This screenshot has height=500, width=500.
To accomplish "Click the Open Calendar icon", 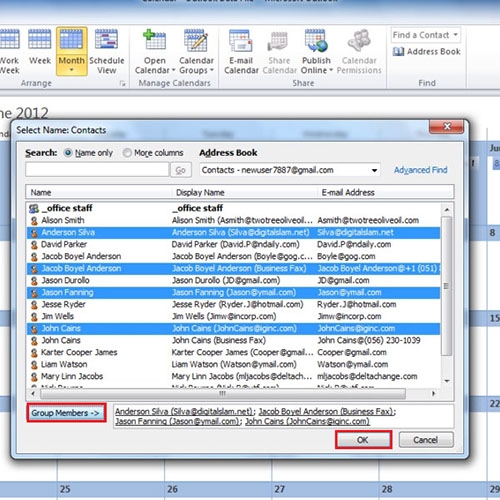I will 155,40.
